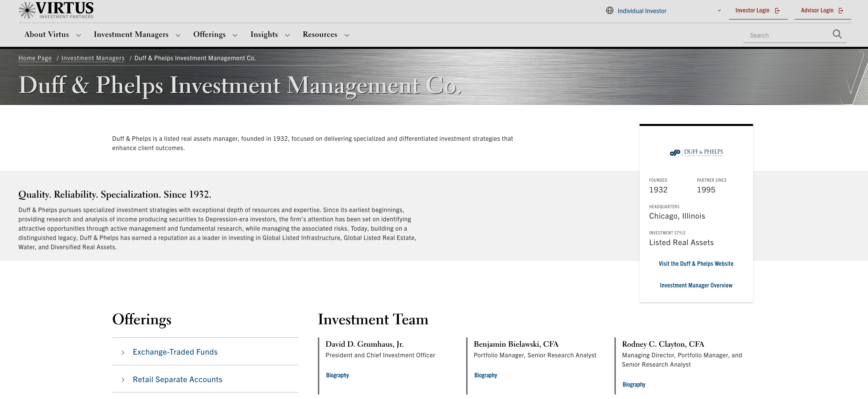Screen dimensions: 868x399
Task: Go to Home Page breadcrumb
Action: 35,58
